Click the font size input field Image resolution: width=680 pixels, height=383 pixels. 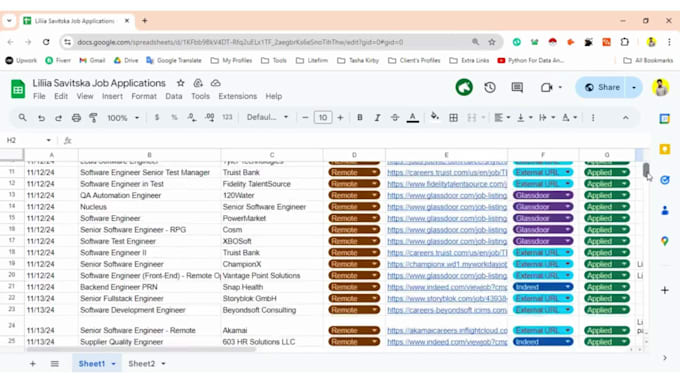[323, 118]
